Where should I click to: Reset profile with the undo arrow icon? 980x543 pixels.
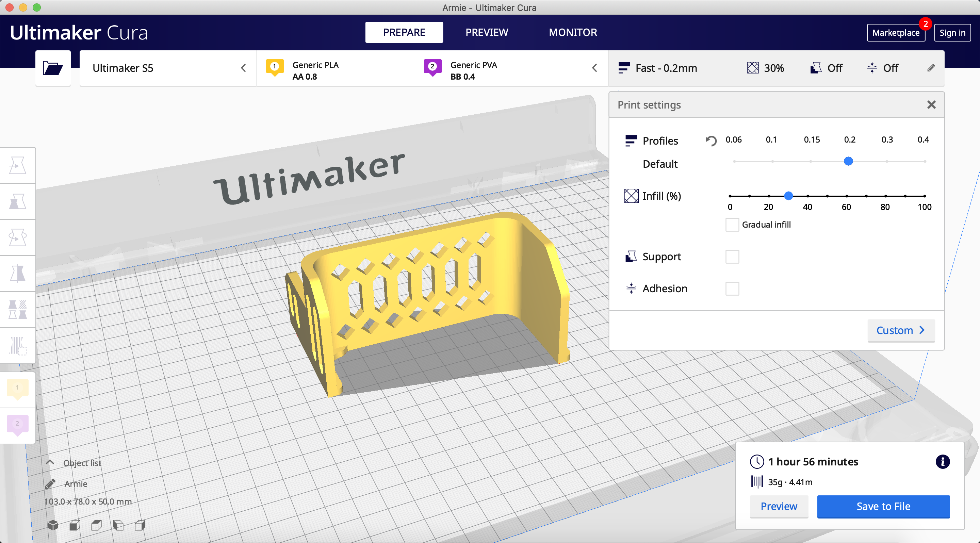711,141
